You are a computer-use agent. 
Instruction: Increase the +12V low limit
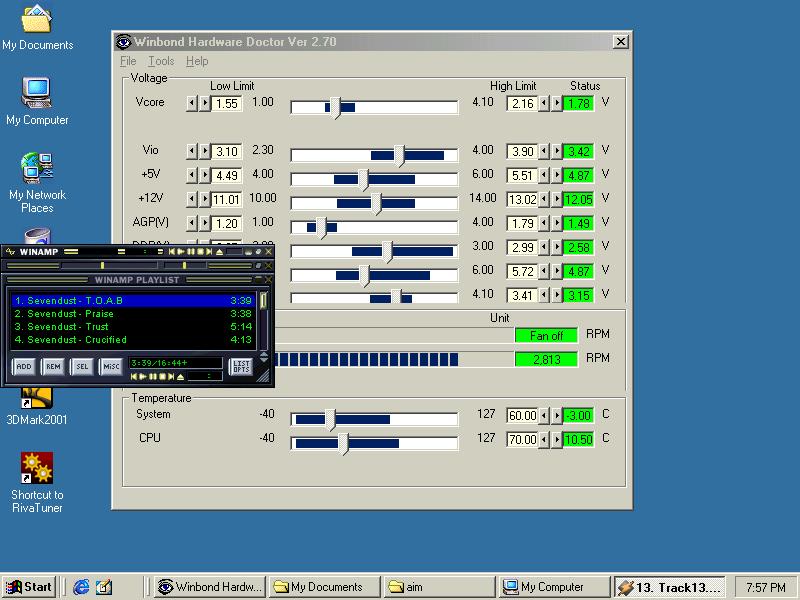coord(205,199)
